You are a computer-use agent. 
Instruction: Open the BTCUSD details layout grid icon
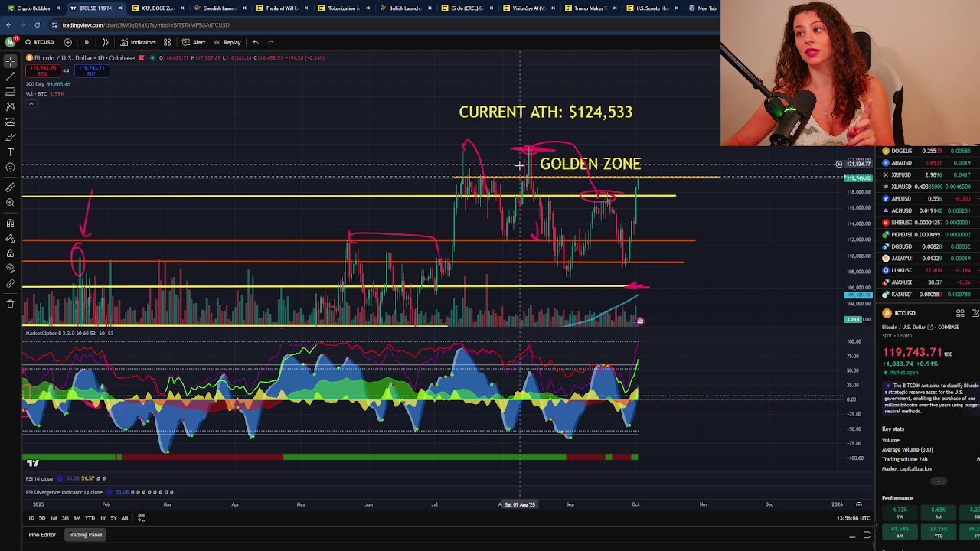click(960, 313)
